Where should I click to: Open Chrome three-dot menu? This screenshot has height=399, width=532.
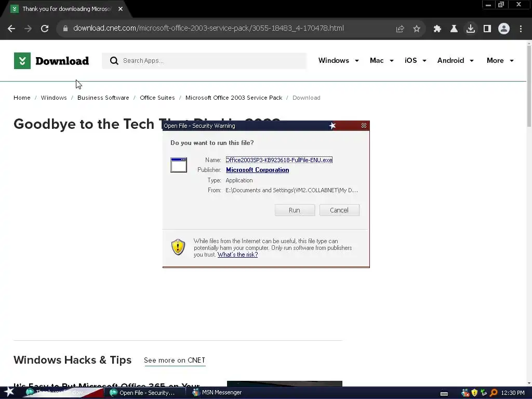(521, 29)
